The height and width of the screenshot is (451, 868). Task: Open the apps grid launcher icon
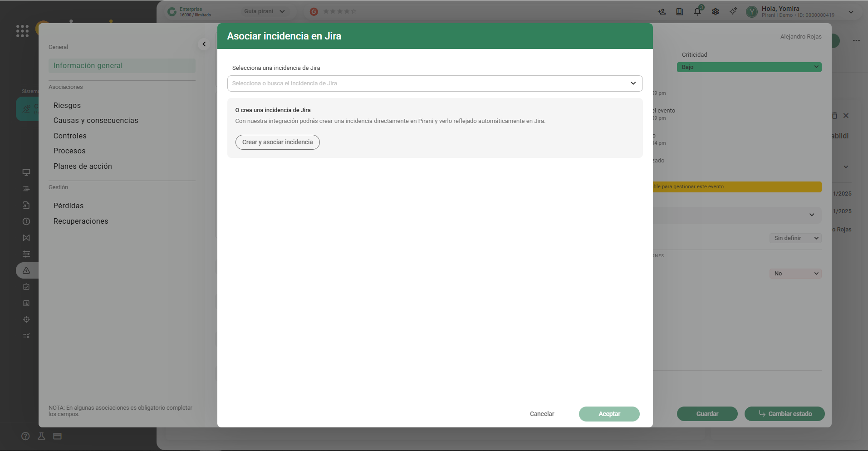pos(22,31)
